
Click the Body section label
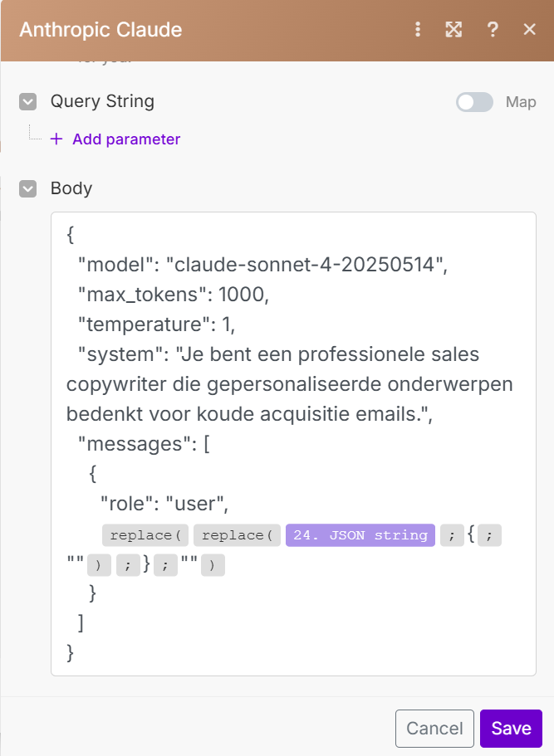coord(71,188)
